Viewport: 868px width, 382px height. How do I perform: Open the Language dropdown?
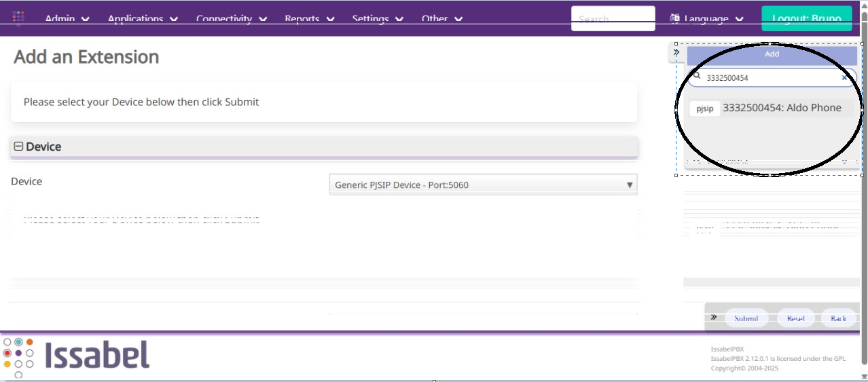pyautogui.click(x=706, y=19)
